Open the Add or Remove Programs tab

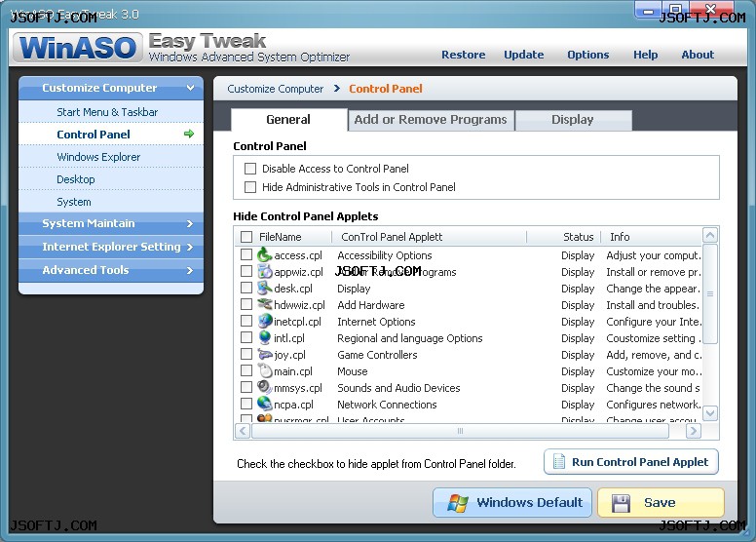[x=431, y=120]
